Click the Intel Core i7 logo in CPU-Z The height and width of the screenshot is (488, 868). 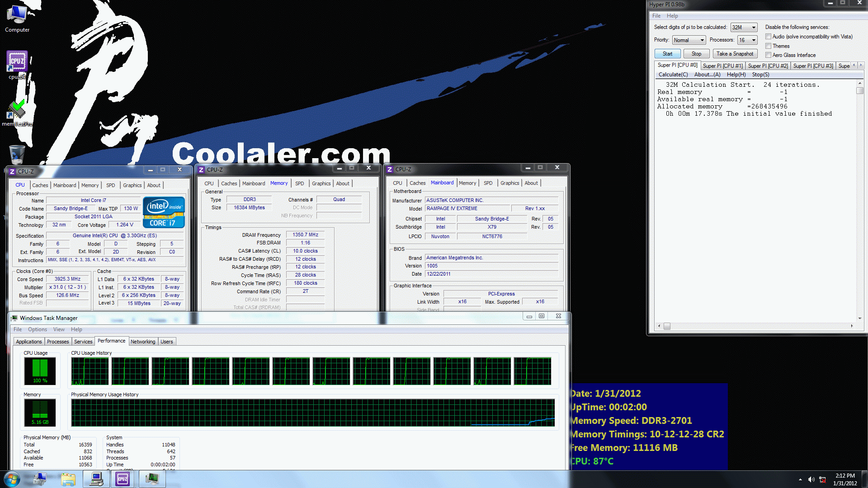164,212
